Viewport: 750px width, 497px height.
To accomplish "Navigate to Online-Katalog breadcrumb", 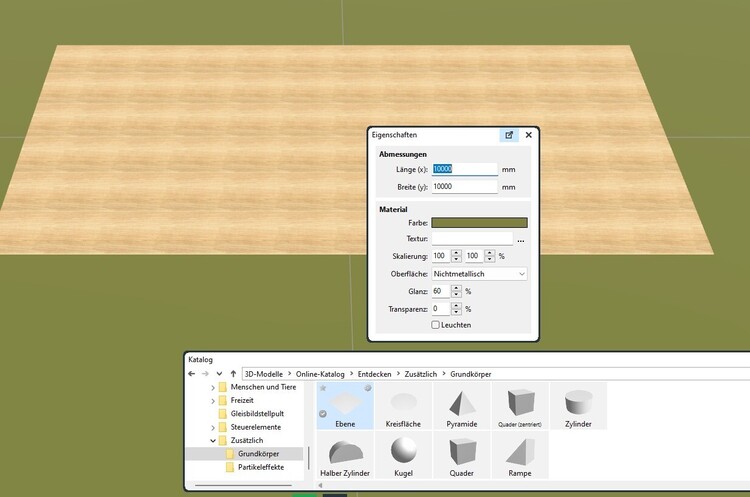I will pos(320,374).
